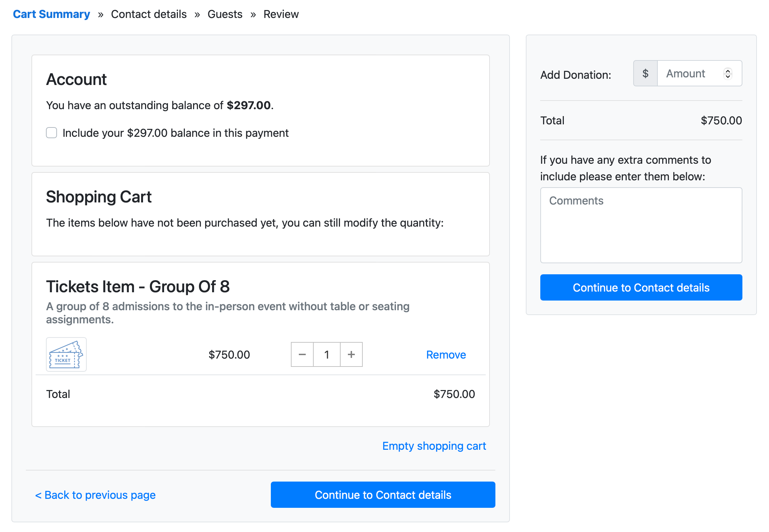
Task: Click the ticket thumbnail icon
Action: tap(66, 354)
